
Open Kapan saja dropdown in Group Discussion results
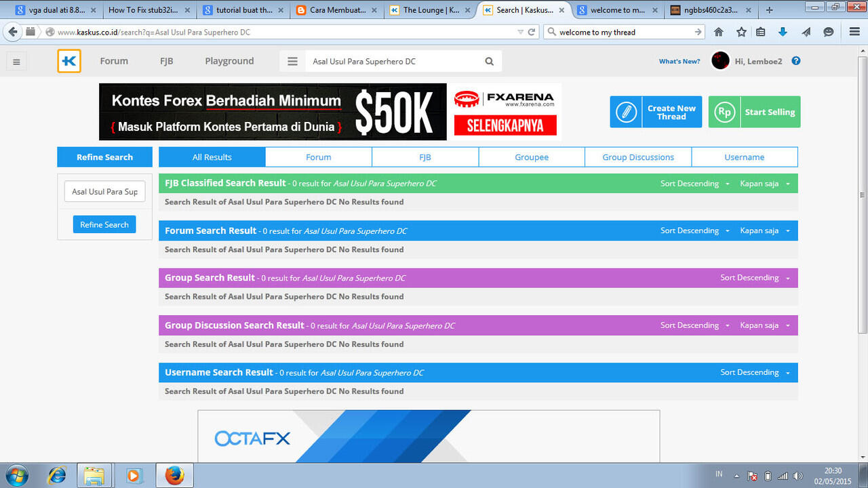click(x=765, y=325)
